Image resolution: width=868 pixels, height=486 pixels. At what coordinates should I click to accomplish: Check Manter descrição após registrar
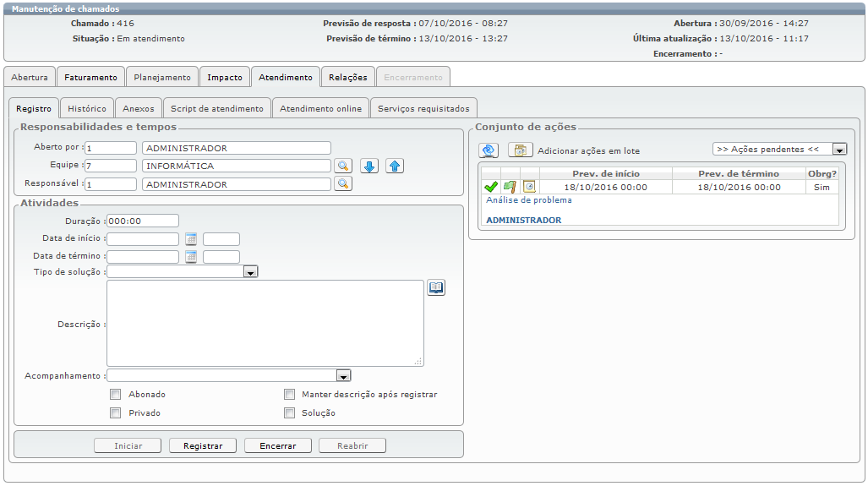tap(289, 395)
